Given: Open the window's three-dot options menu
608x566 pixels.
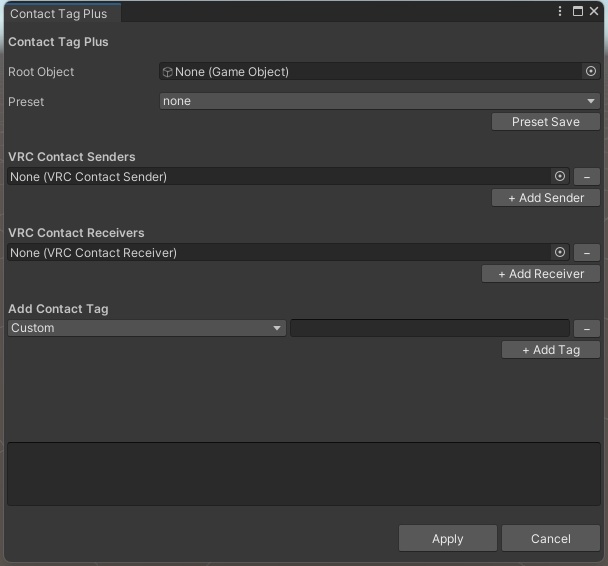Looking at the screenshot, I should 560,11.
